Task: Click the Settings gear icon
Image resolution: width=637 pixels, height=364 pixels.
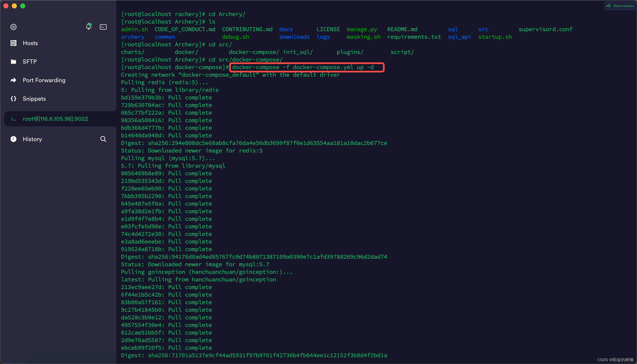Action: (13, 27)
